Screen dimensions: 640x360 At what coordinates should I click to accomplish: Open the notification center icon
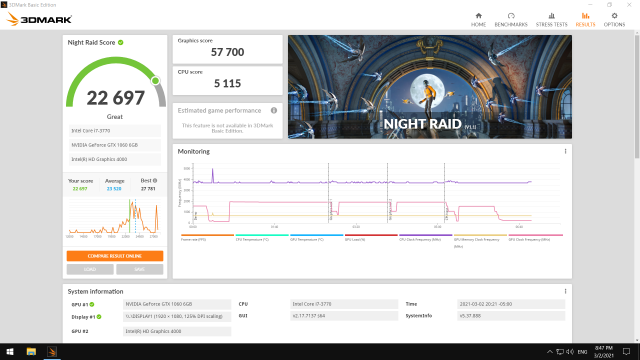pos(627,352)
